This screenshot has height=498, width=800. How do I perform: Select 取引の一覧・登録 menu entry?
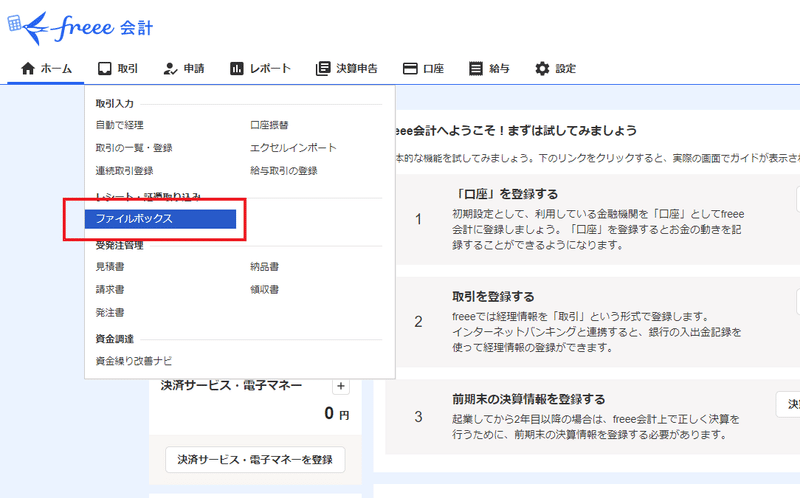coord(134,148)
